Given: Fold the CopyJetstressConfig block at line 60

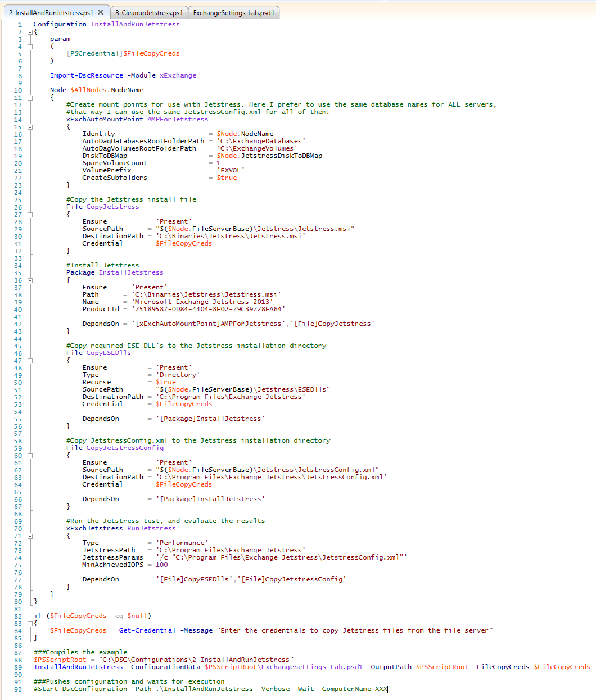Looking at the screenshot, I should (30, 456).
